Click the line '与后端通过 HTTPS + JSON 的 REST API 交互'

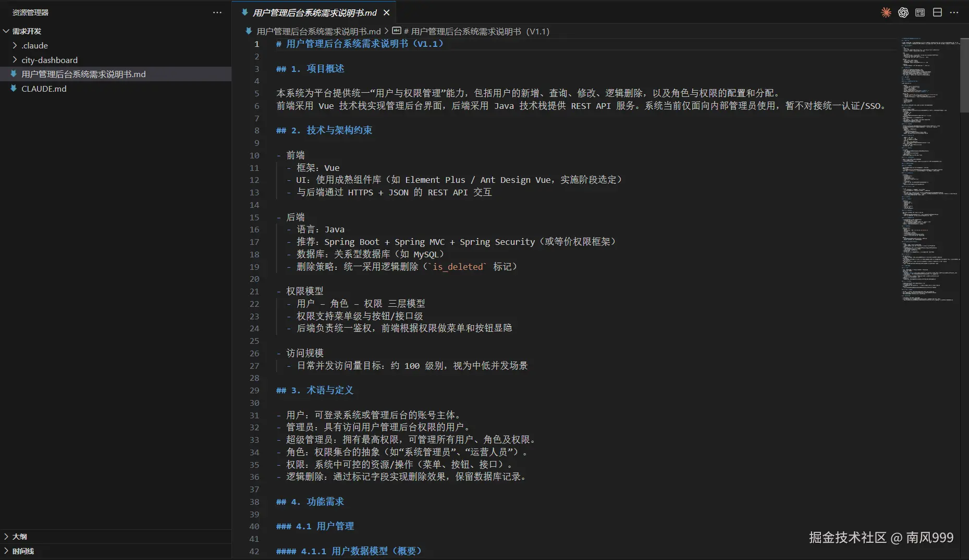click(394, 192)
